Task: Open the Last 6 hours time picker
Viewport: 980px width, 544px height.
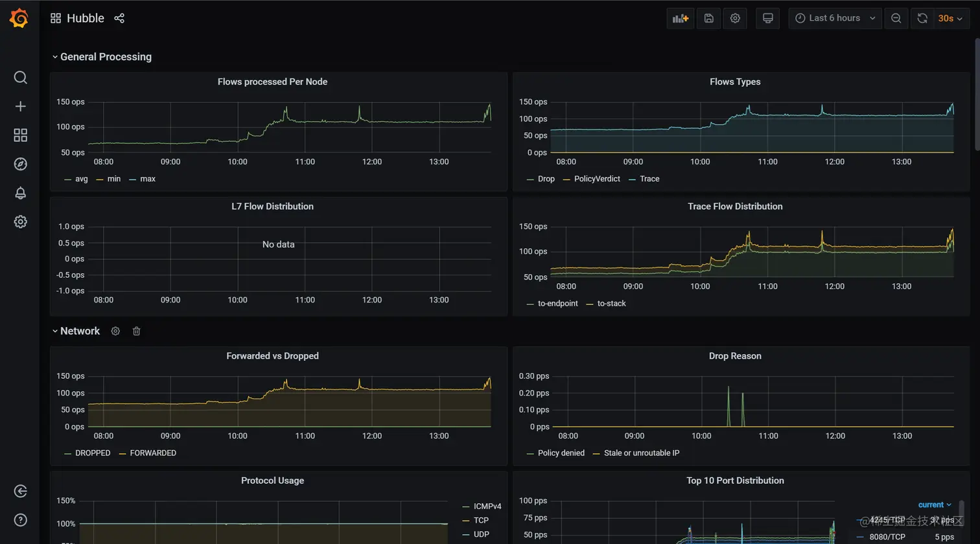Action: click(835, 18)
